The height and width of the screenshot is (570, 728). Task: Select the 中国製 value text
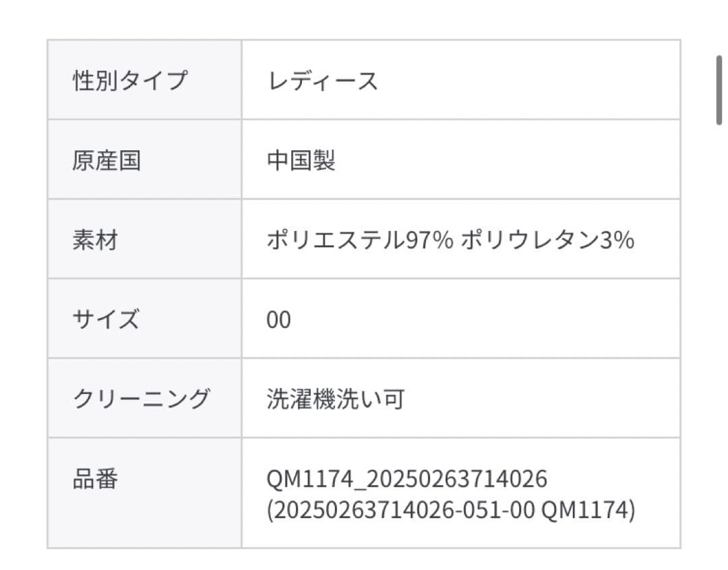301,160
